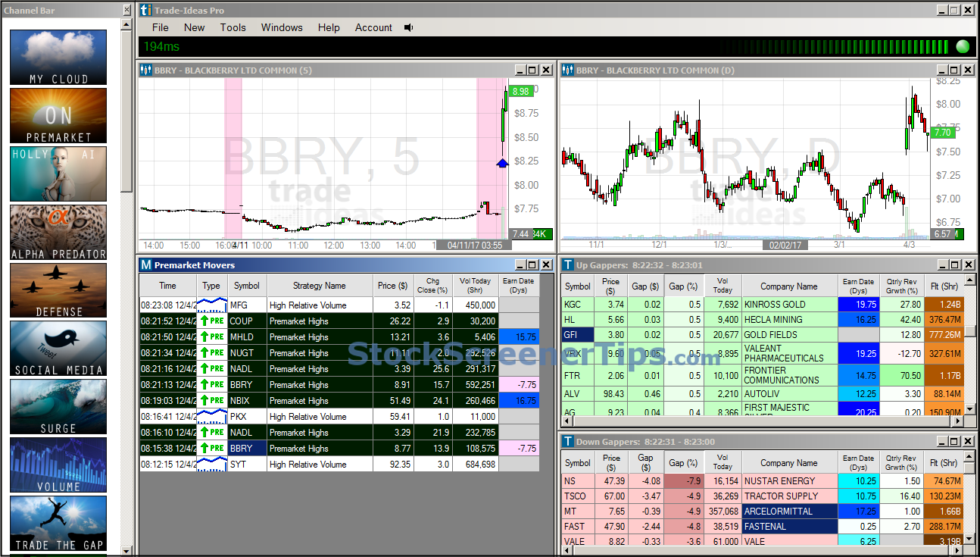Click the green connection status light
Screen dimensions: 980x557
pyautogui.click(x=963, y=46)
